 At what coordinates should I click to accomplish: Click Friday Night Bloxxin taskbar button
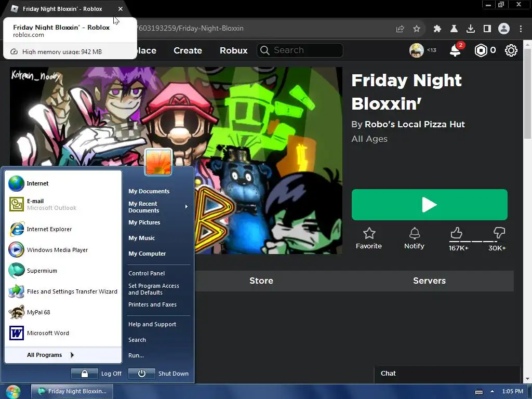(72, 392)
